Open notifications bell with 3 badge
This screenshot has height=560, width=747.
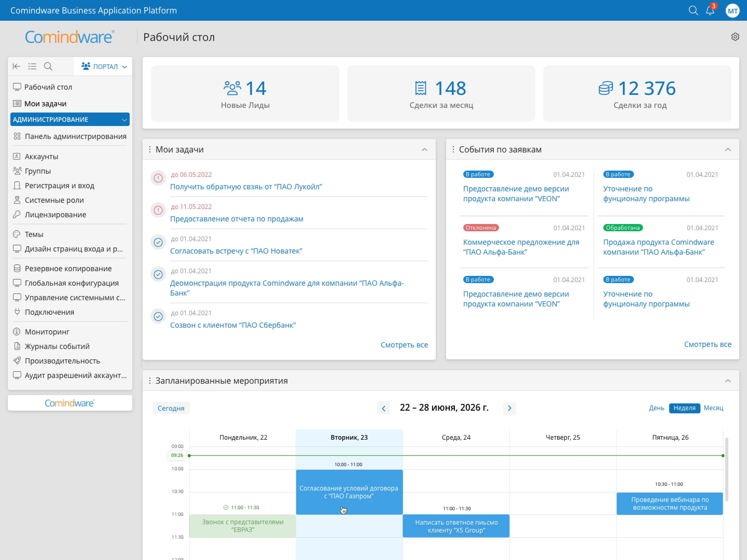(x=710, y=10)
